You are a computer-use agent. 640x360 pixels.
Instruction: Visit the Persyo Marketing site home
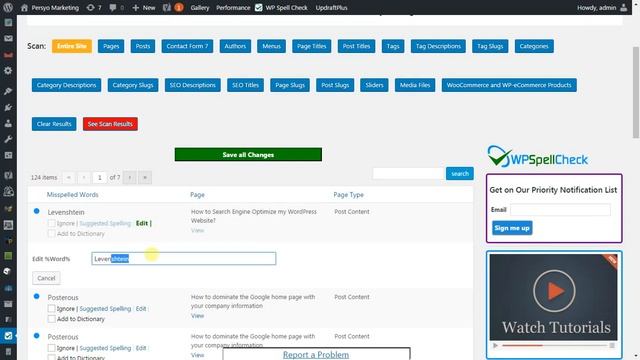click(x=50, y=7)
